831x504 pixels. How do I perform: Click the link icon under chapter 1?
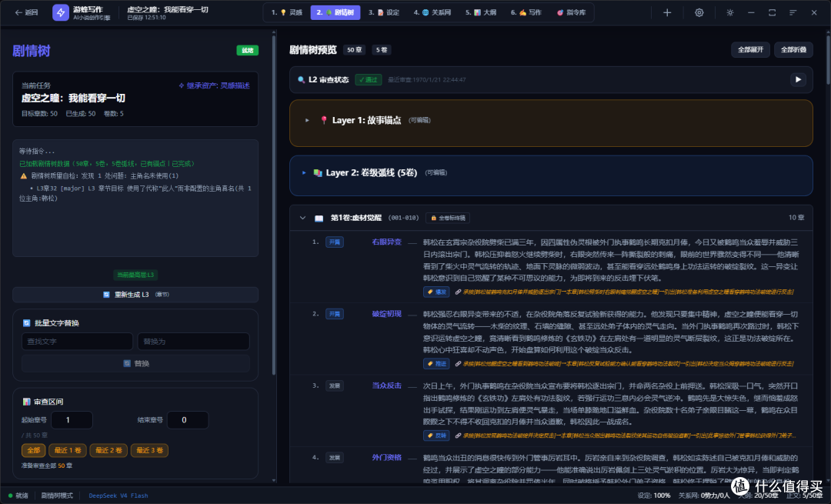point(458,292)
